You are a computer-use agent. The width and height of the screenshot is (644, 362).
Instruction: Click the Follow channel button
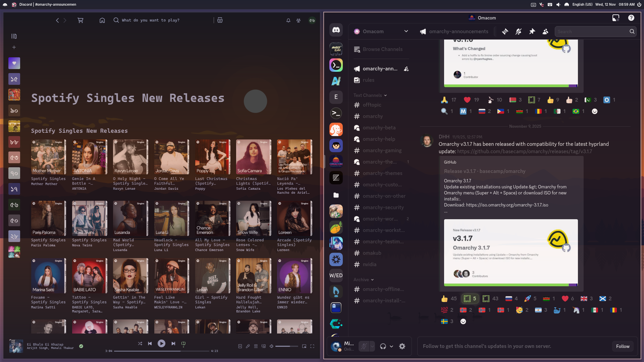623,346
